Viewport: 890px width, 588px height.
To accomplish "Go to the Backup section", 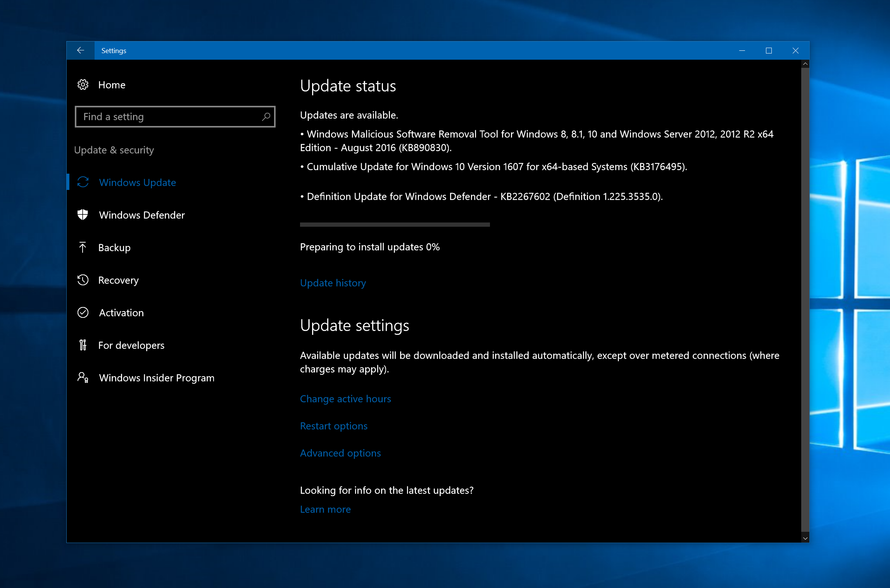I will coord(114,248).
